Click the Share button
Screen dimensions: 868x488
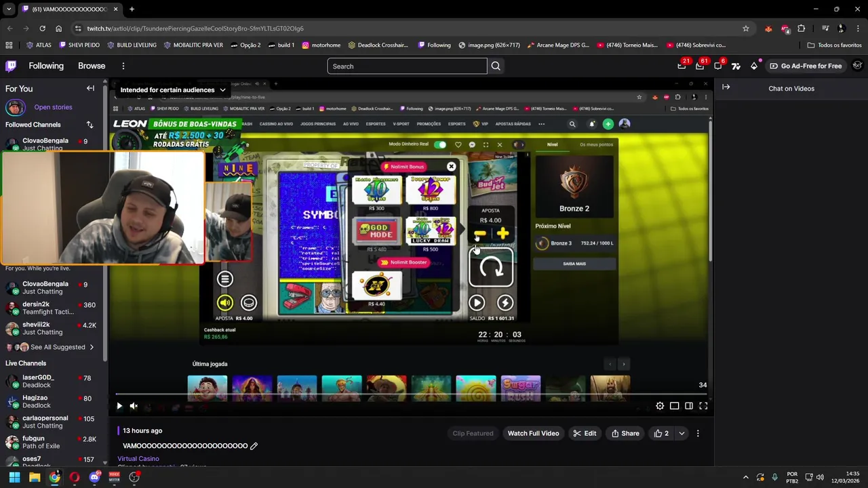pos(625,433)
